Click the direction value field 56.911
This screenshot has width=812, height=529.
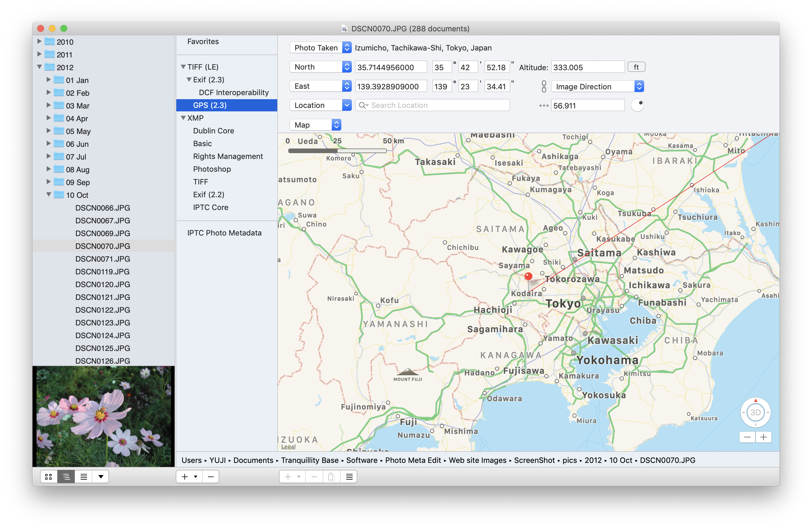point(588,106)
